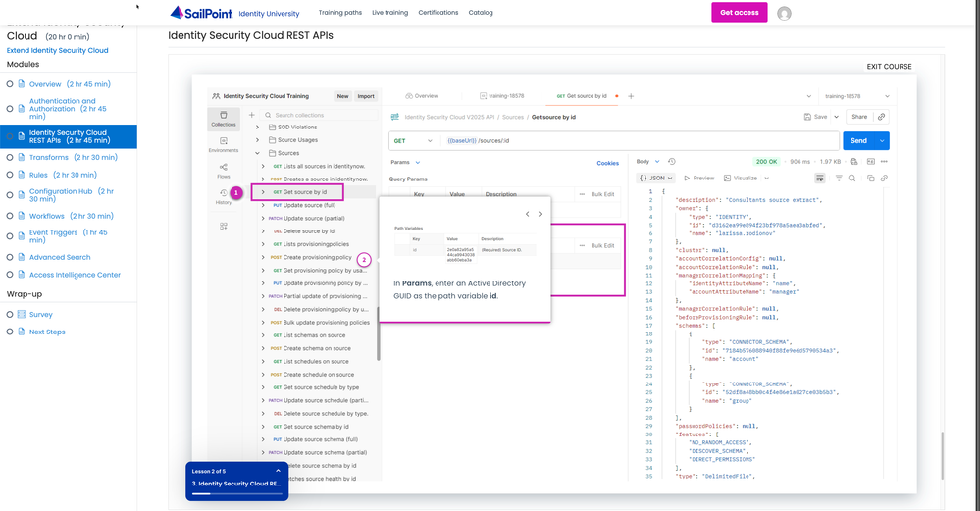Screen dimensions: 980x511
Task: Click the plus icon beside Search collections
Action: tap(251, 115)
